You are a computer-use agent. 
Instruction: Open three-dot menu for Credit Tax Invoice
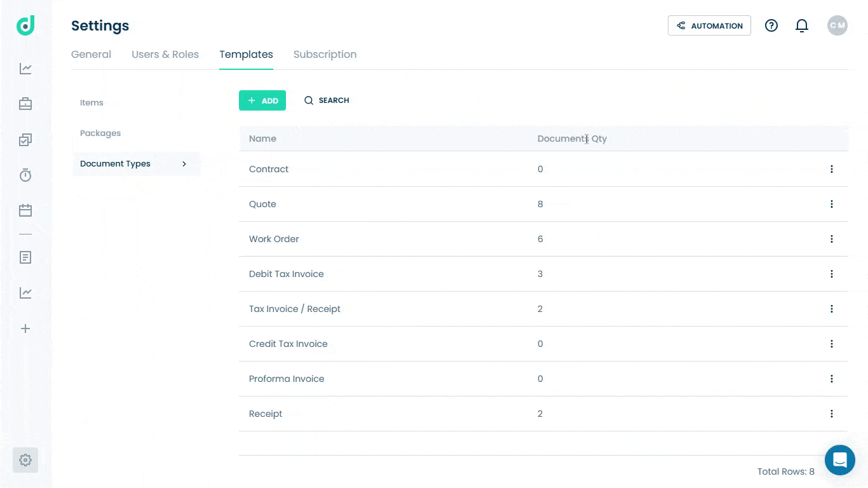[831, 344]
